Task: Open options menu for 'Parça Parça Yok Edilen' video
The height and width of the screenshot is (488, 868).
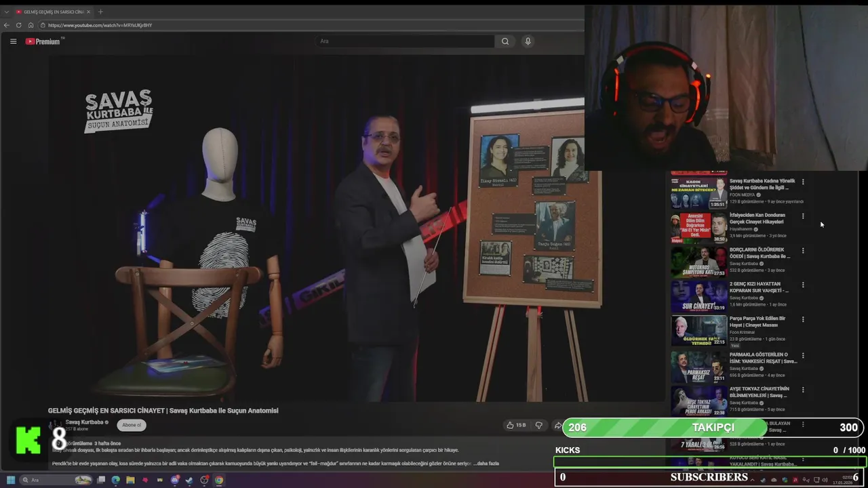Action: 803,319
